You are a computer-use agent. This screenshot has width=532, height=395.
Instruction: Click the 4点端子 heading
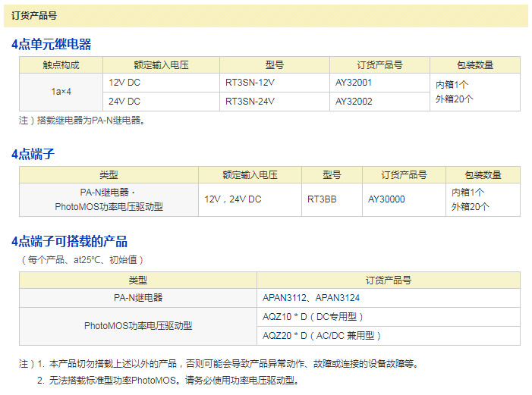click(33, 155)
